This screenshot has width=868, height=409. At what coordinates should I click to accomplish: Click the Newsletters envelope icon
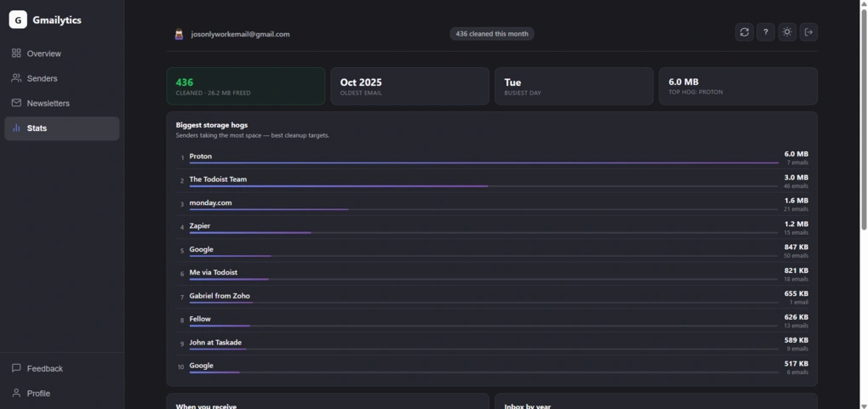click(x=16, y=103)
